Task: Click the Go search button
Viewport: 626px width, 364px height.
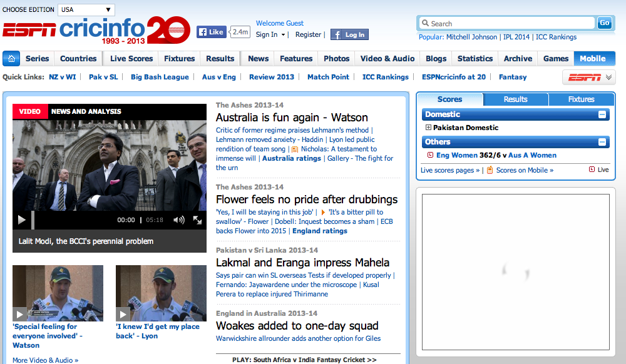Action: [604, 23]
